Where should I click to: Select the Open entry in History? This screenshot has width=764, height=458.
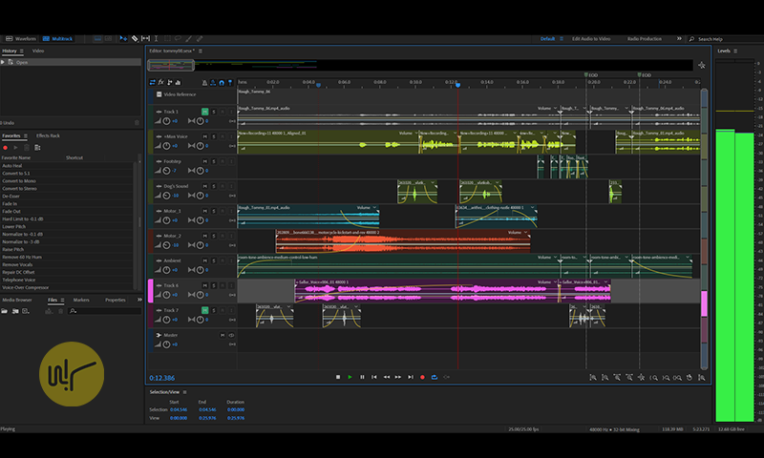point(71,62)
